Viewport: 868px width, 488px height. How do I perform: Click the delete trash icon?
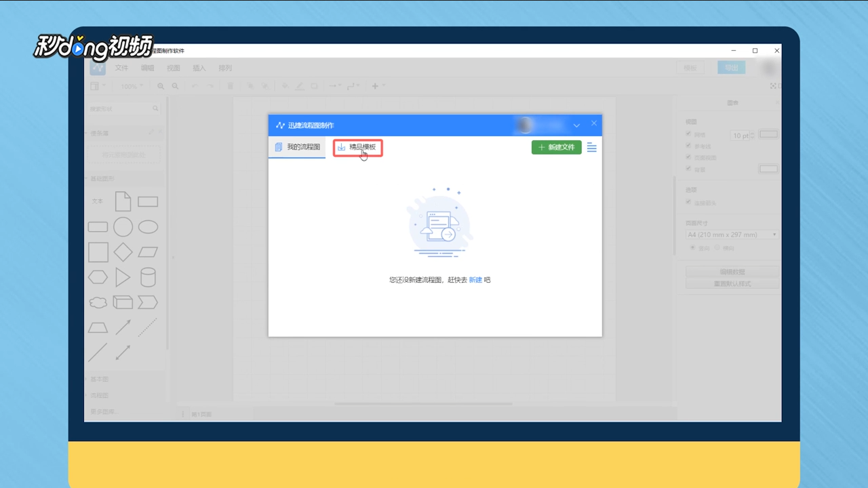click(x=231, y=86)
